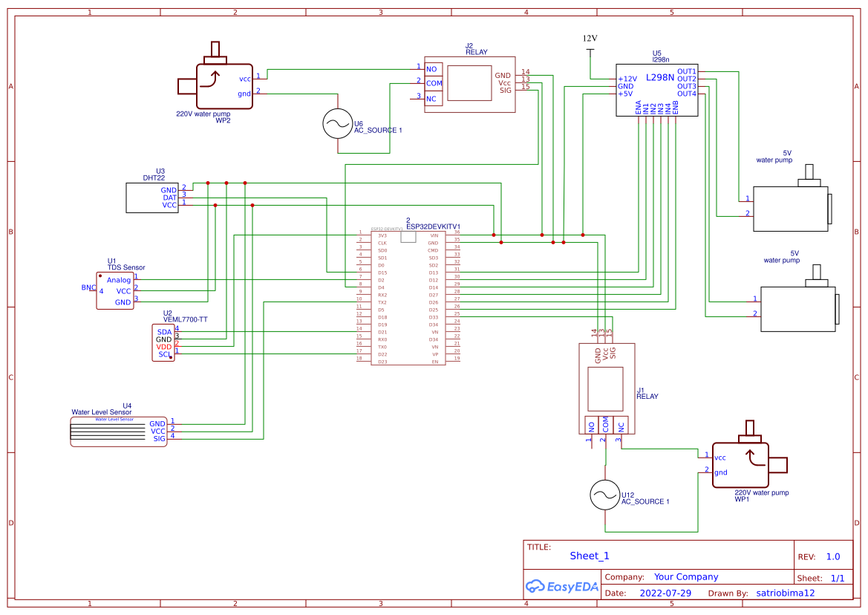Click the VDD pin on VEML7700-TT
Screen dimensions: 868x615
pyautogui.click(x=164, y=347)
